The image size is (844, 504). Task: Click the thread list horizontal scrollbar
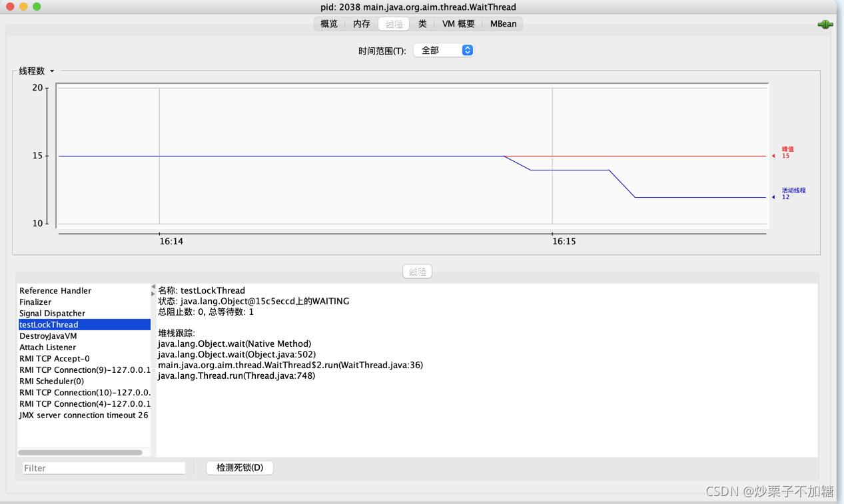pos(81,453)
